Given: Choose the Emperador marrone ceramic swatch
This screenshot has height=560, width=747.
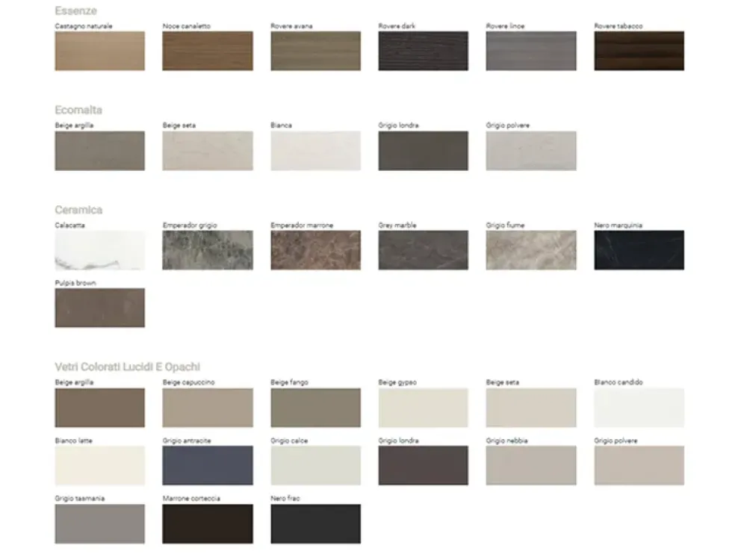Looking at the screenshot, I should pyautogui.click(x=315, y=250).
